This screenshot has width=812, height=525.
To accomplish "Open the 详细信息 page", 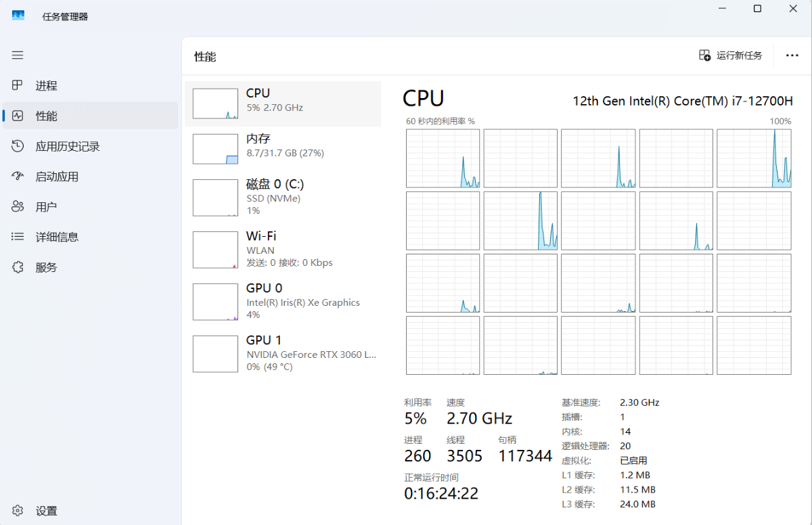I will pos(91,237).
